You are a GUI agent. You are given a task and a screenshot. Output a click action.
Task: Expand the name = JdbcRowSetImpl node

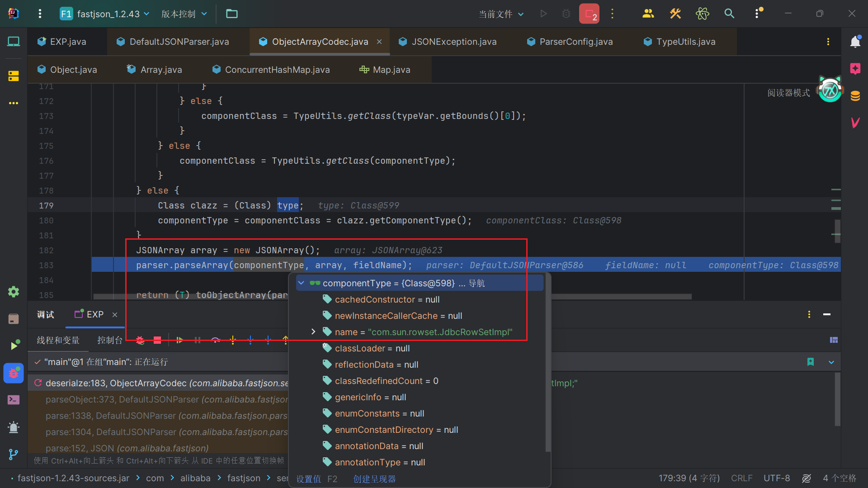[x=313, y=332]
